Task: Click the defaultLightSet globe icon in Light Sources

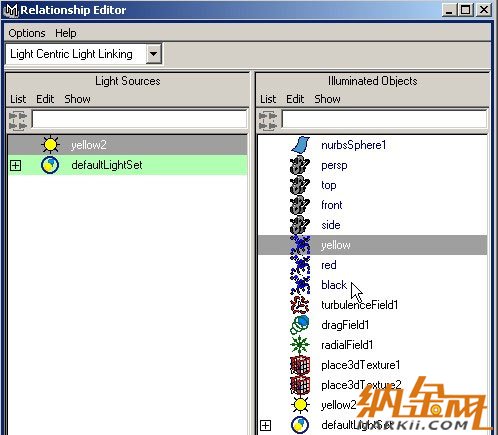Action: pos(50,165)
